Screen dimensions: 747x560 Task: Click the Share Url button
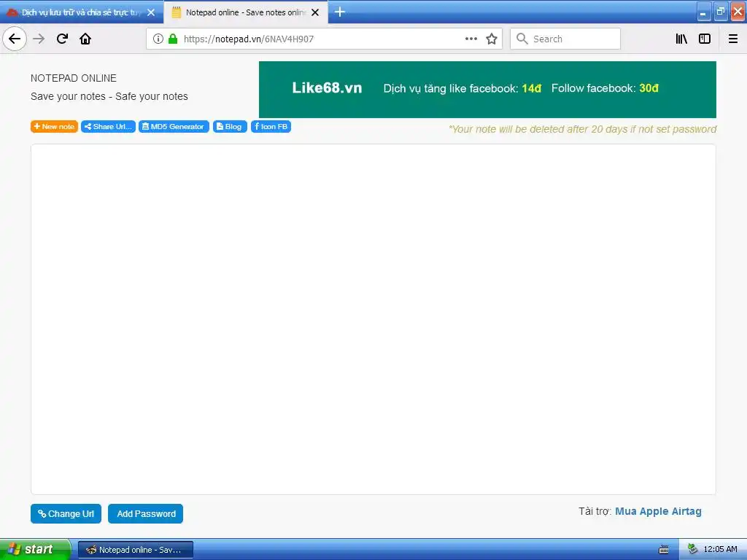click(108, 126)
